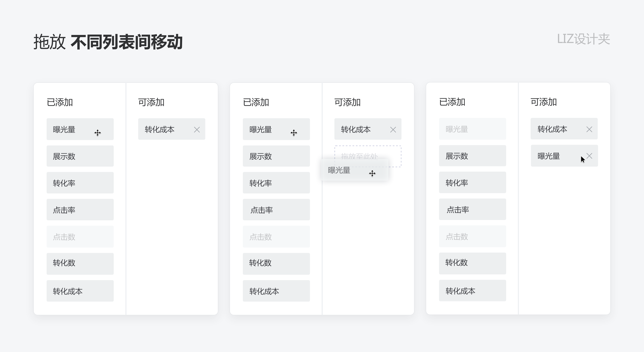
Task: Remove 转化成本 in the first panel's 可添加 list
Action: [197, 129]
